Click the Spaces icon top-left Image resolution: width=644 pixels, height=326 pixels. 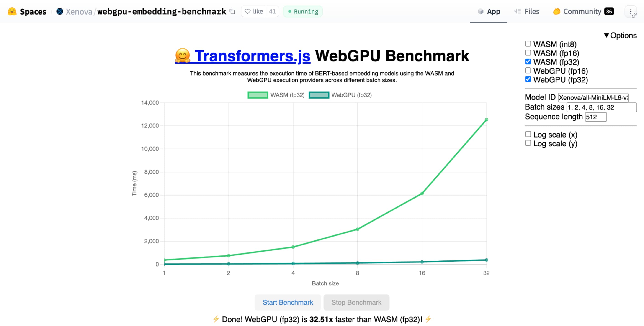[11, 11]
